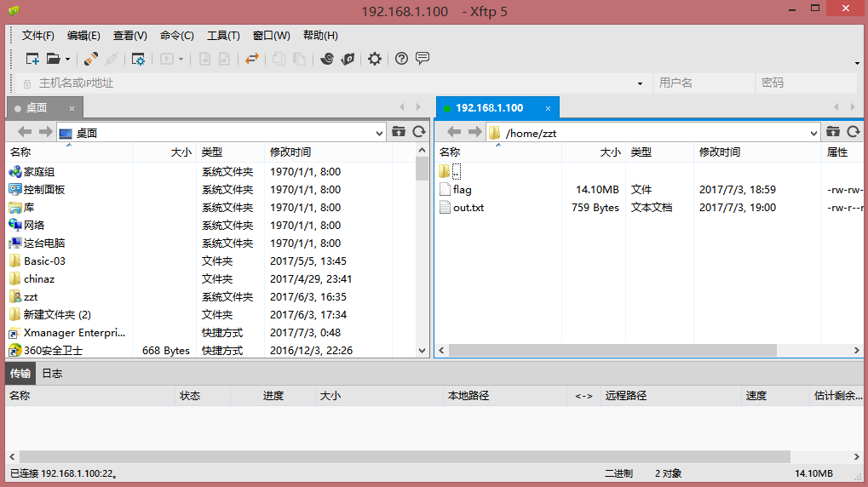The image size is (868, 487).
Task: Expand the play button dropdown arrow
Action: 181,60
